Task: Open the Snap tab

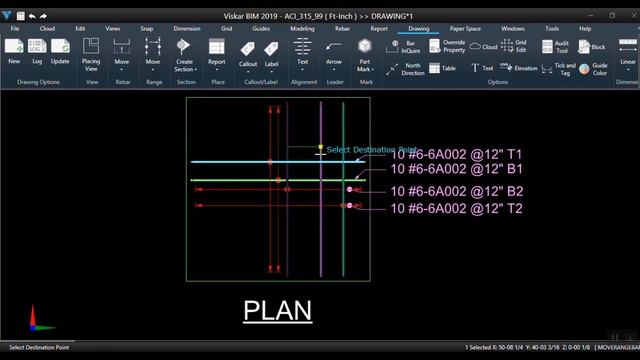Action: coord(147,29)
